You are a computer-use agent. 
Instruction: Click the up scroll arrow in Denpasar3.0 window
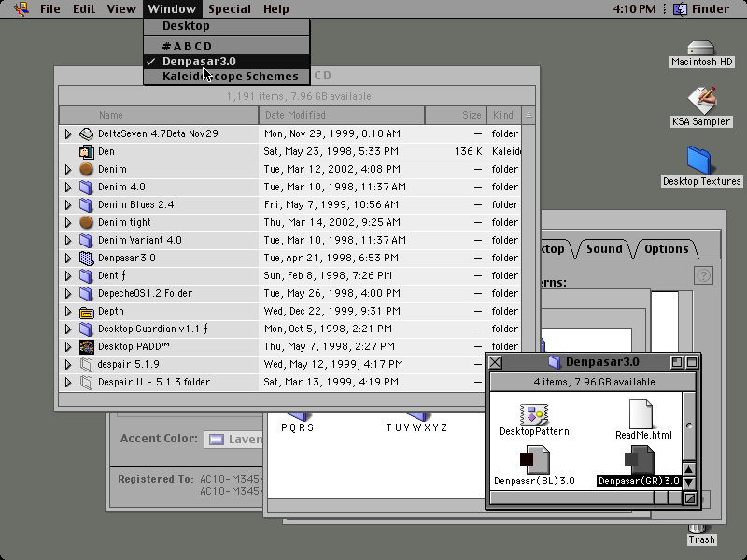click(688, 469)
